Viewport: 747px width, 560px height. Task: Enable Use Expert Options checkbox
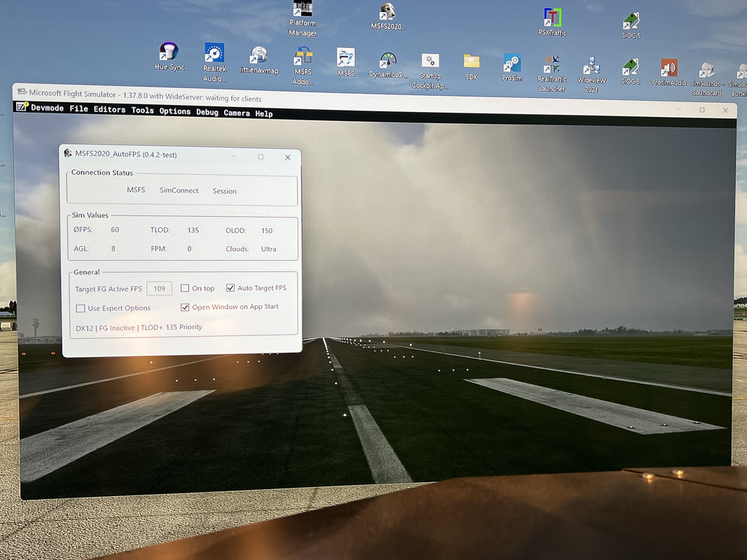[81, 309]
